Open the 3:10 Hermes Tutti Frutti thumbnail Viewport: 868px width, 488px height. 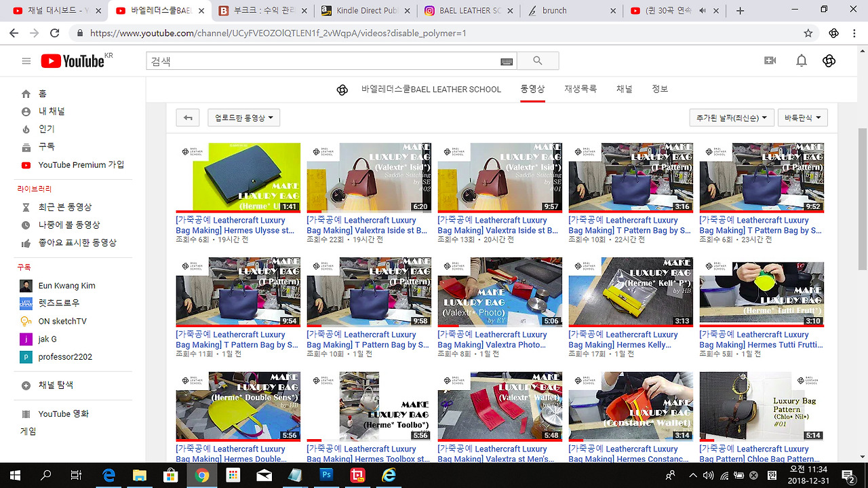tap(762, 292)
